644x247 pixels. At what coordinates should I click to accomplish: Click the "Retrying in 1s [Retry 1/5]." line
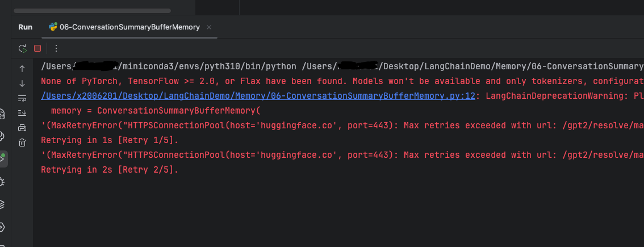click(110, 140)
